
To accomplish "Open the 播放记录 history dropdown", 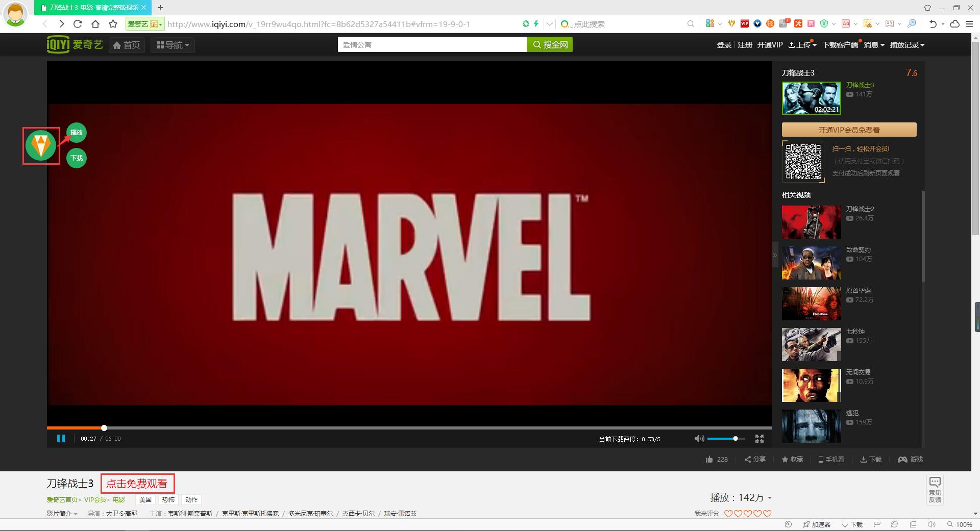I will 907,45.
